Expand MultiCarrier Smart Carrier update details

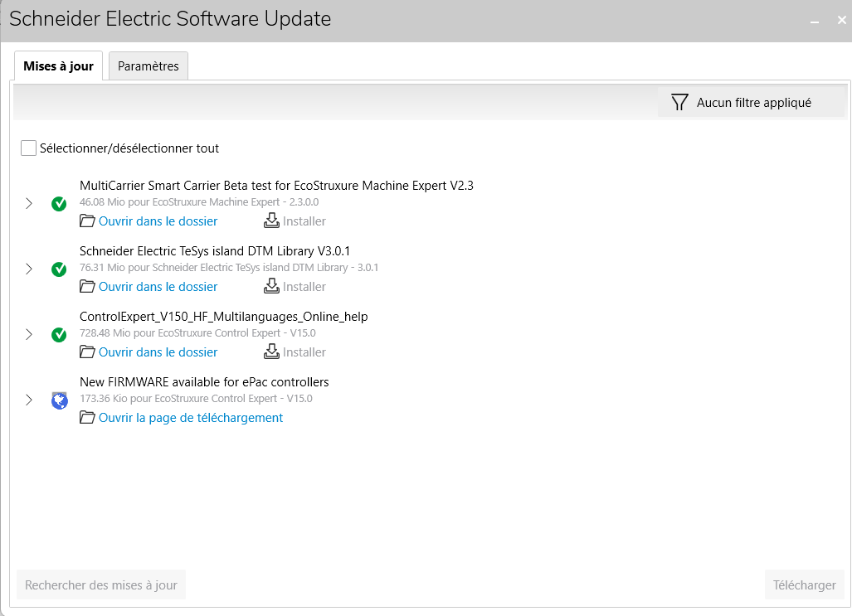pos(29,204)
